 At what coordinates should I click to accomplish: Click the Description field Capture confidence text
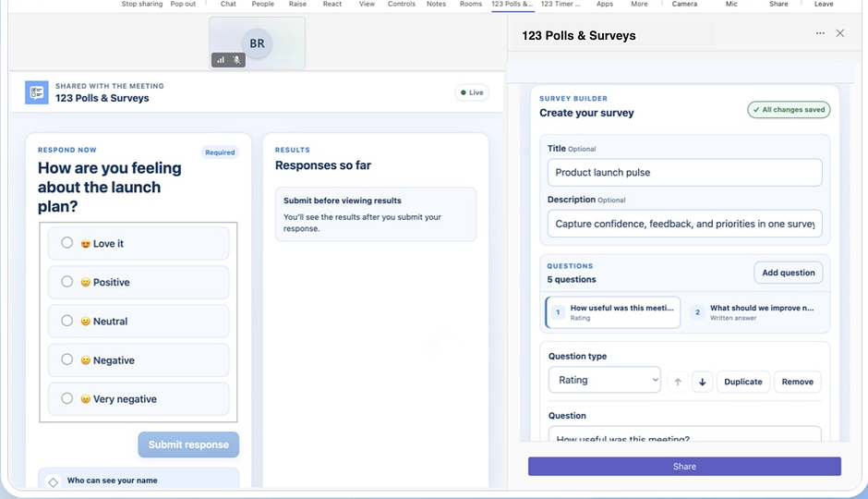tap(685, 224)
